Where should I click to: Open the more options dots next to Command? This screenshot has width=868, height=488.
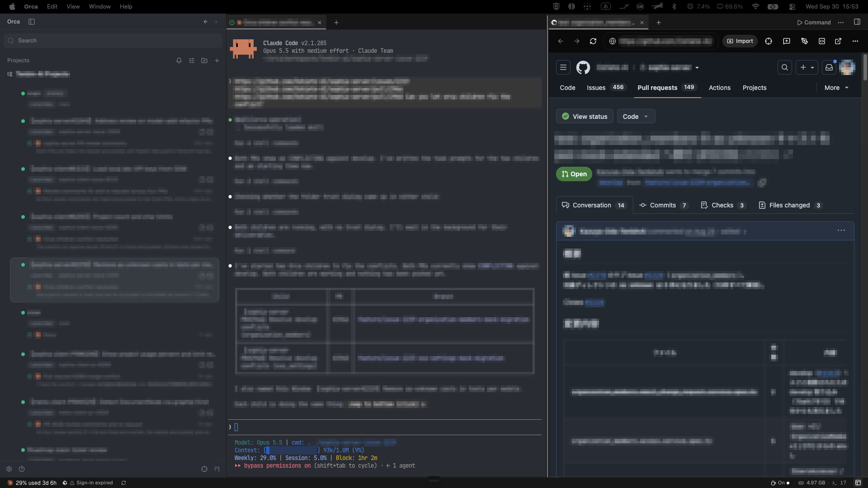coord(841,23)
